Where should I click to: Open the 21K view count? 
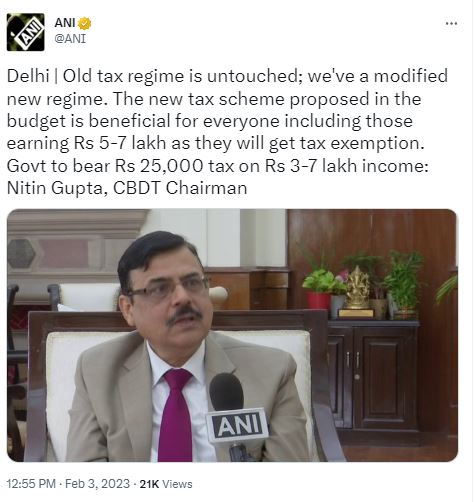[x=149, y=484]
